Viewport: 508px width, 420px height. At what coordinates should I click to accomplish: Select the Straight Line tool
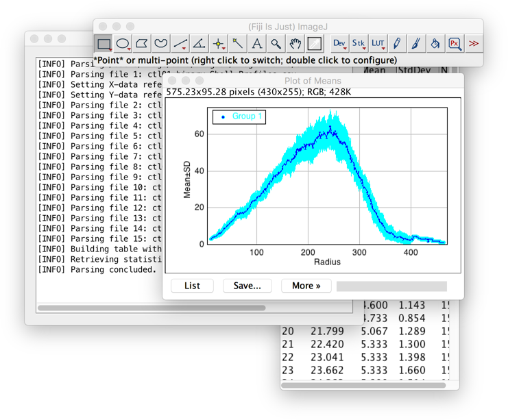pos(180,43)
